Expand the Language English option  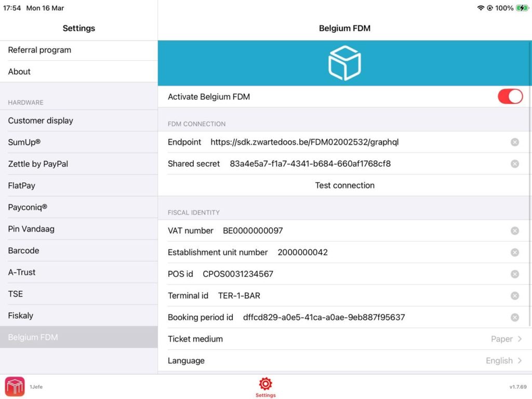click(x=503, y=361)
